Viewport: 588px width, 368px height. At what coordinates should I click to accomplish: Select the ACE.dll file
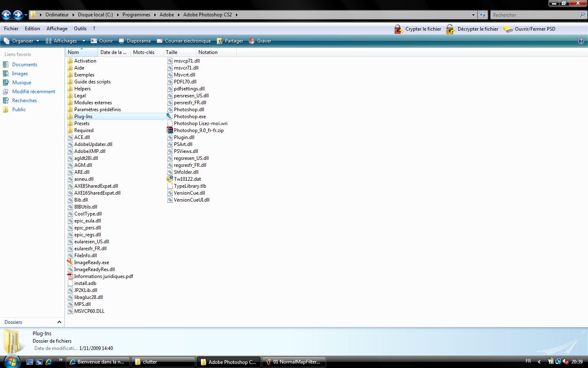[79, 137]
